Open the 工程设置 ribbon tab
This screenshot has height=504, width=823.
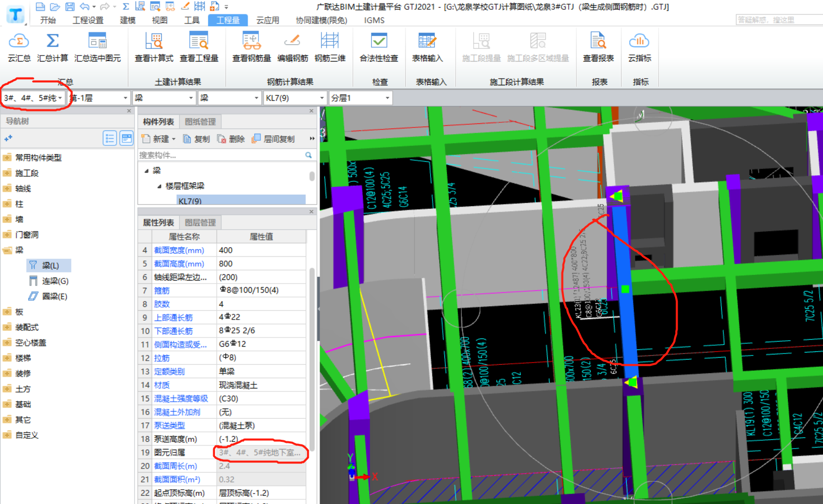88,20
